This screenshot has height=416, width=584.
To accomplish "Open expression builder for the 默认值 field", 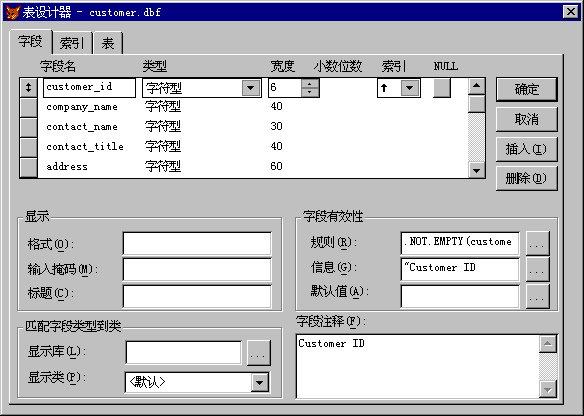I will (537, 296).
